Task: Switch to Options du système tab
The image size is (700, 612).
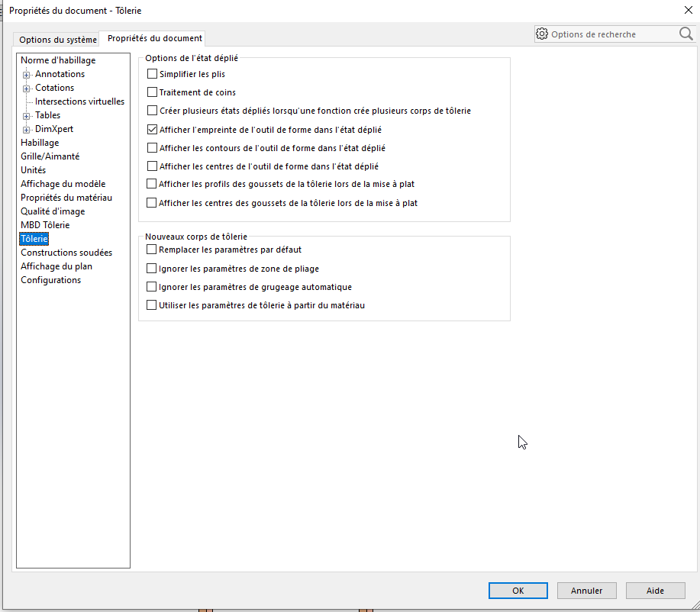Action: pos(58,40)
